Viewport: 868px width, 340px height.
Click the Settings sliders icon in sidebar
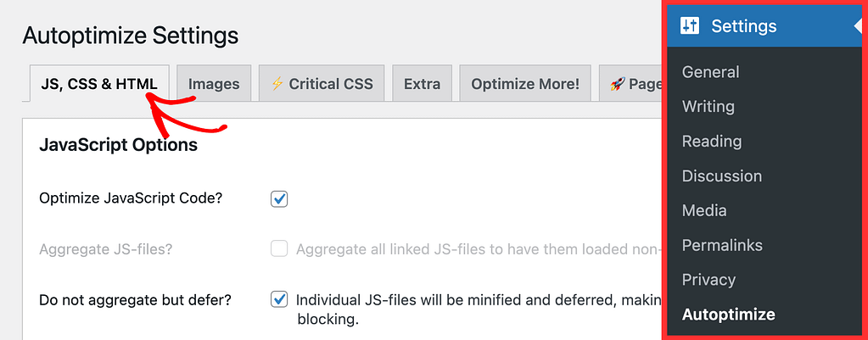click(x=690, y=26)
